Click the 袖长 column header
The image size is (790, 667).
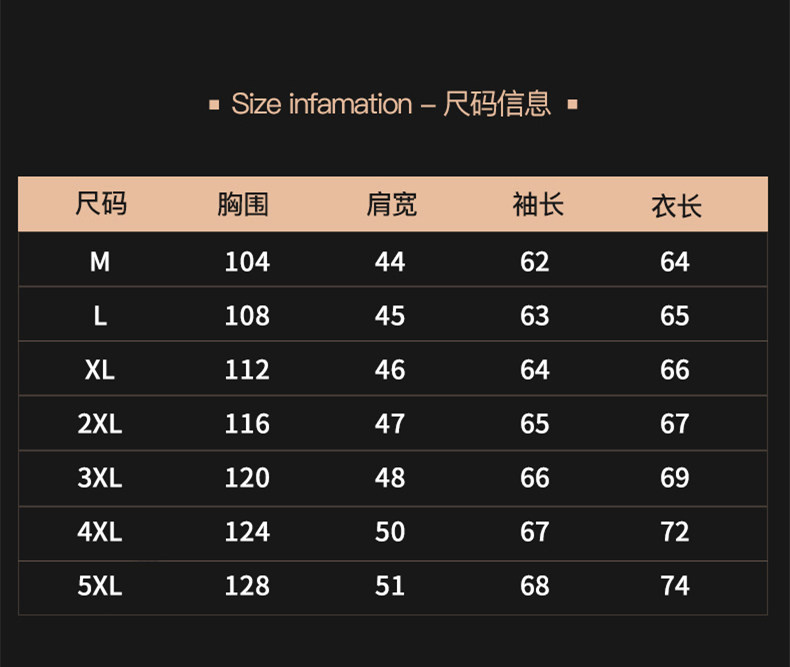pyautogui.click(x=537, y=205)
